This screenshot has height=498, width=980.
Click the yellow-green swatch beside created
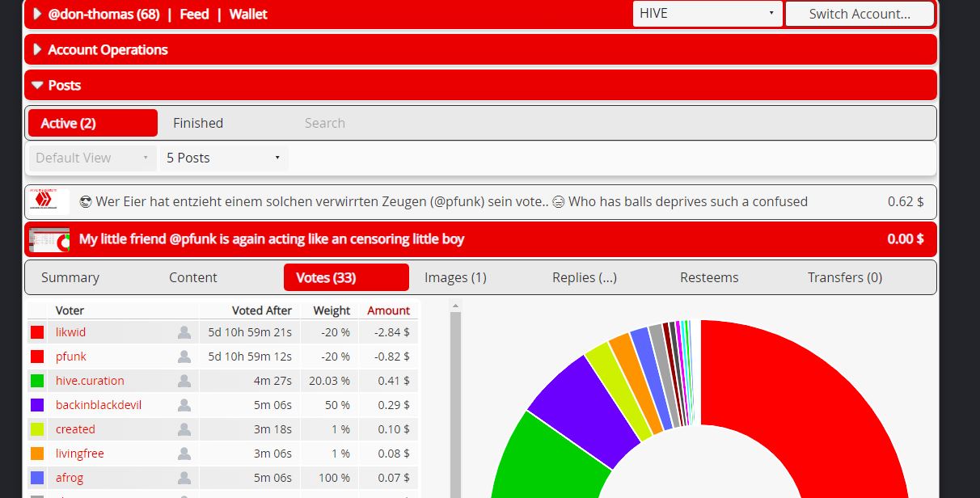coord(37,429)
